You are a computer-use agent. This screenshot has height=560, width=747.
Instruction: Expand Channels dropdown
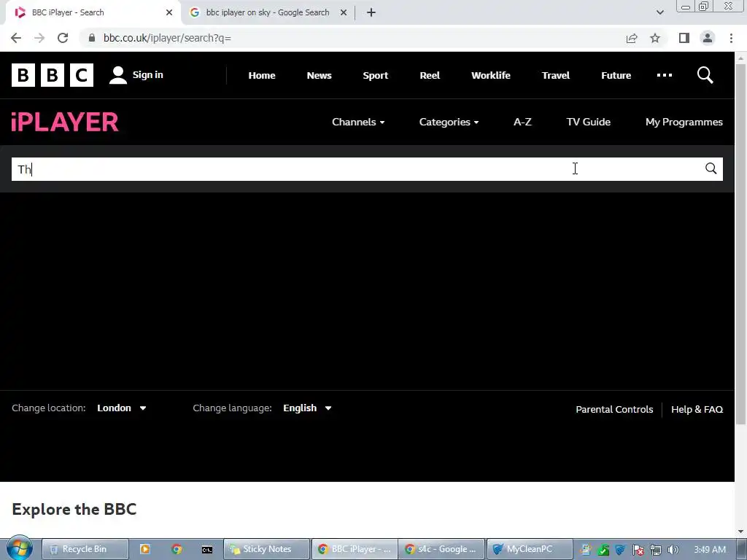358,122
